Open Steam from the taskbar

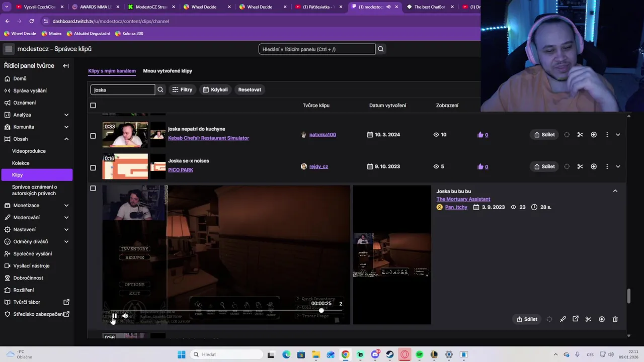click(390, 354)
